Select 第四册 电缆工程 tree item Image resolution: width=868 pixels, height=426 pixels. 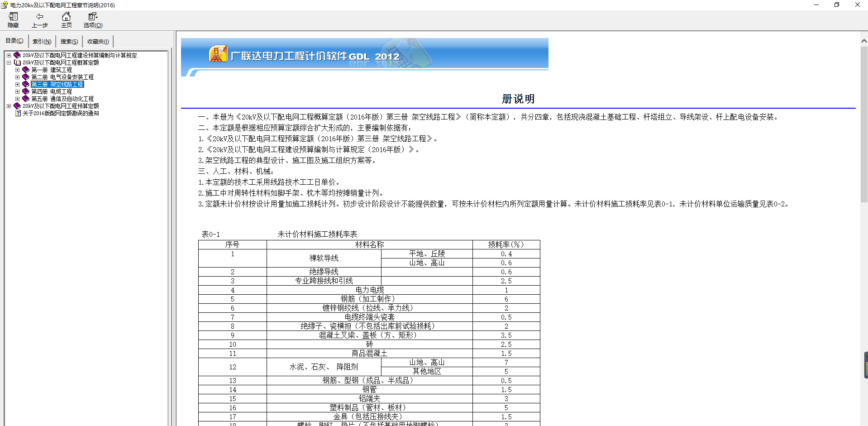(52, 91)
